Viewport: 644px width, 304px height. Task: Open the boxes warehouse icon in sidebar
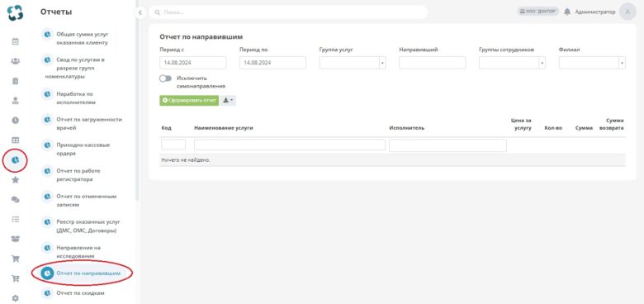[x=15, y=239]
